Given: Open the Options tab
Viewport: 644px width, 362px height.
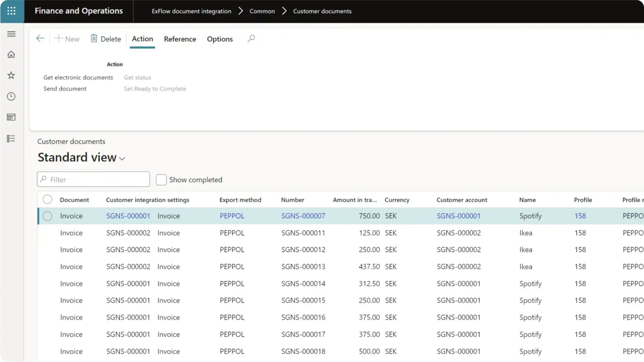Looking at the screenshot, I should tap(219, 39).
